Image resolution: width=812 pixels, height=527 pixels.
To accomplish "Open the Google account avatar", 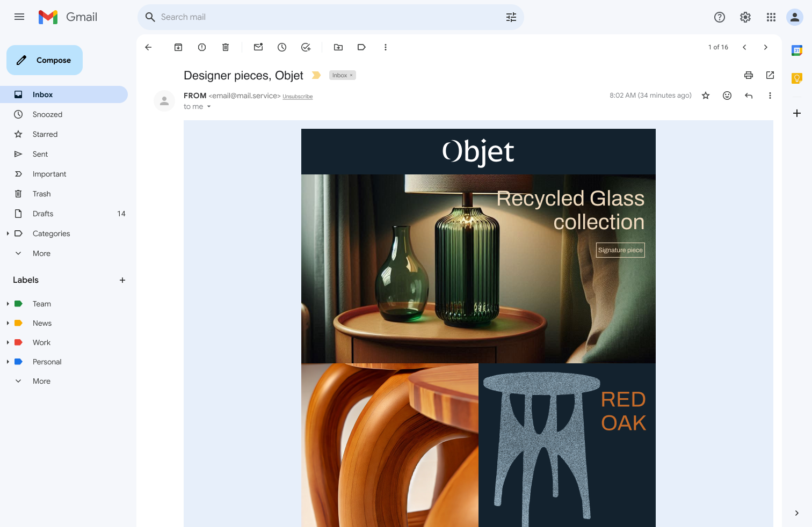I will (x=794, y=17).
